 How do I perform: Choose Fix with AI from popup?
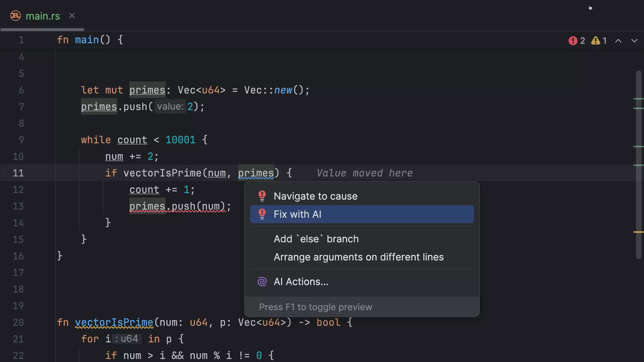297,214
